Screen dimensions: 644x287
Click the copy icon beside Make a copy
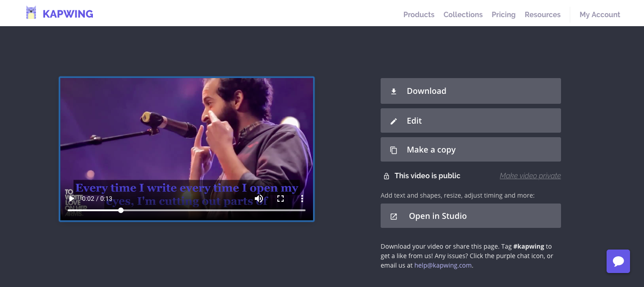(x=394, y=150)
